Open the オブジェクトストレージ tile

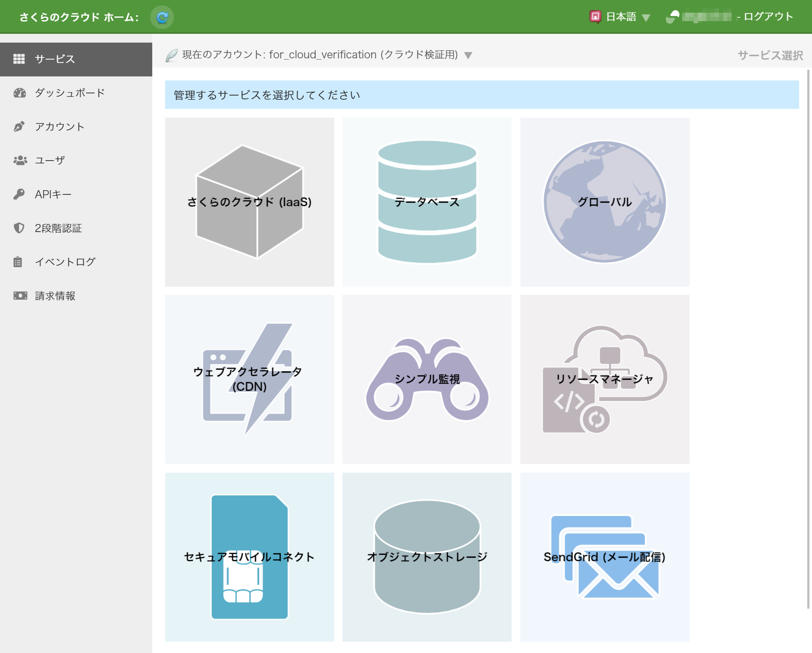click(427, 557)
